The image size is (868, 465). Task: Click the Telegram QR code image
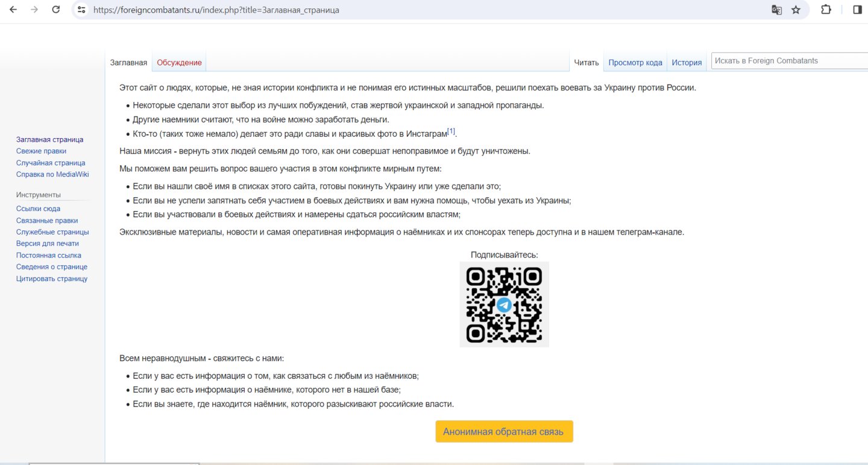tap(505, 304)
